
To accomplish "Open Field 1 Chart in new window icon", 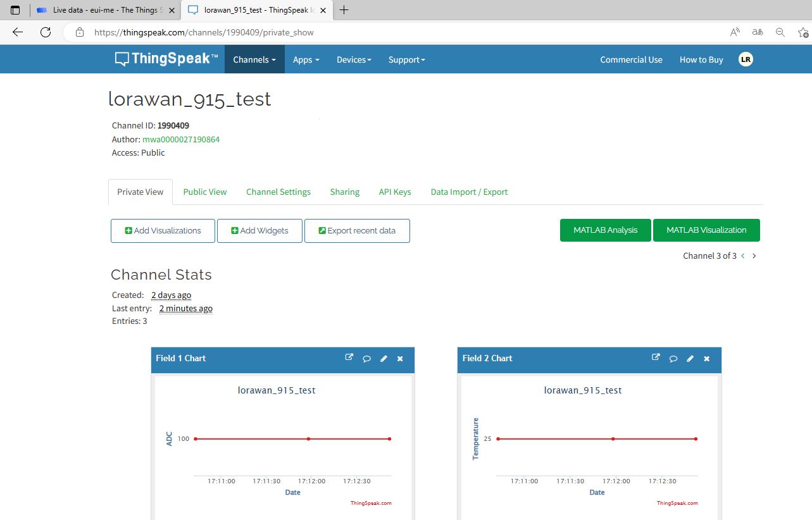I will tap(349, 357).
